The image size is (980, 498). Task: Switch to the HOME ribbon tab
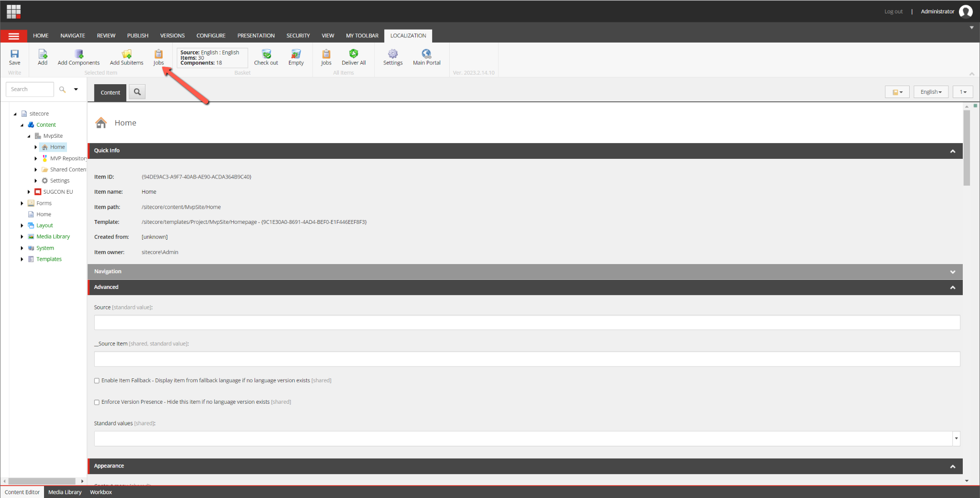(x=41, y=36)
